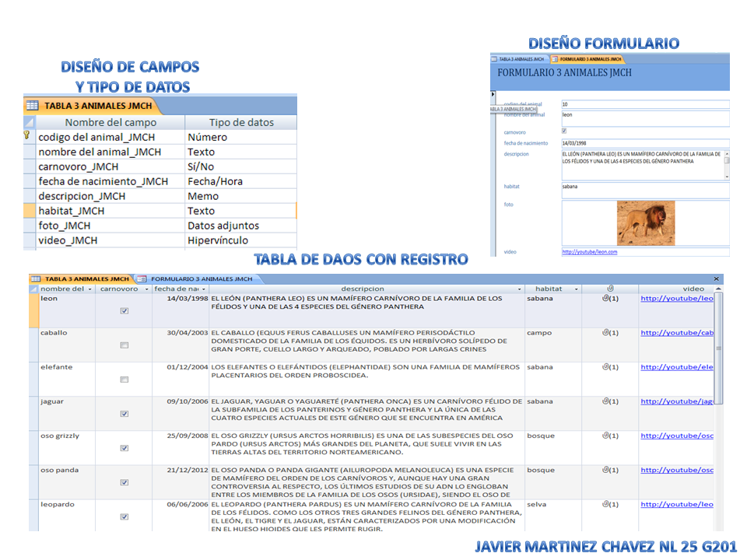The height and width of the screenshot is (560, 747).
Task: Click the datasheet vertical scrollbar
Action: point(718,348)
